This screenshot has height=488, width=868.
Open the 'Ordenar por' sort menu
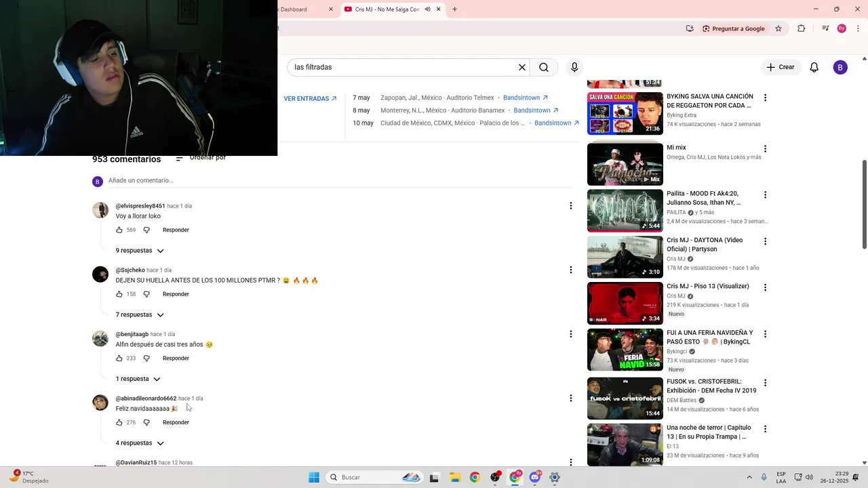[201, 158]
